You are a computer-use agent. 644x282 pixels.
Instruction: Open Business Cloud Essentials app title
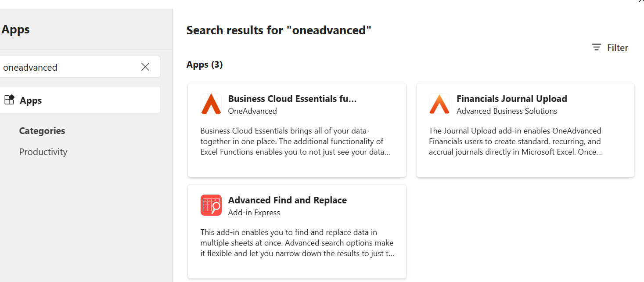coord(292,99)
